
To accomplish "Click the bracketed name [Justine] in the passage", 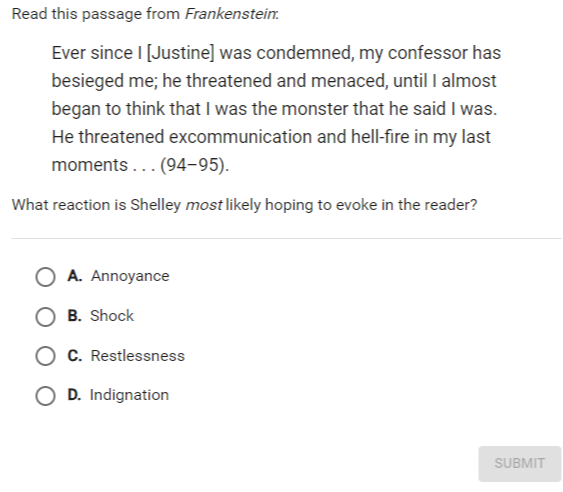I will (181, 53).
